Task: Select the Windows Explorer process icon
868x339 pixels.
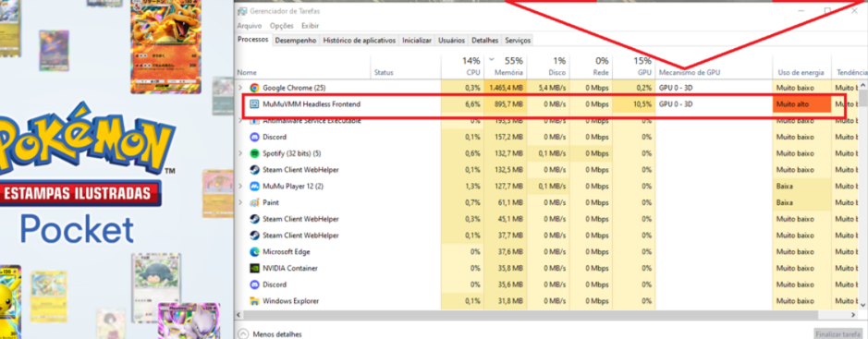Action: click(x=254, y=301)
